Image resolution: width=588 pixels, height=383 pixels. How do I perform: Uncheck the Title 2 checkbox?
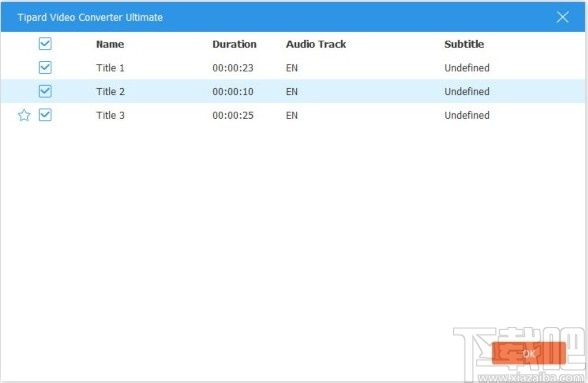click(45, 91)
